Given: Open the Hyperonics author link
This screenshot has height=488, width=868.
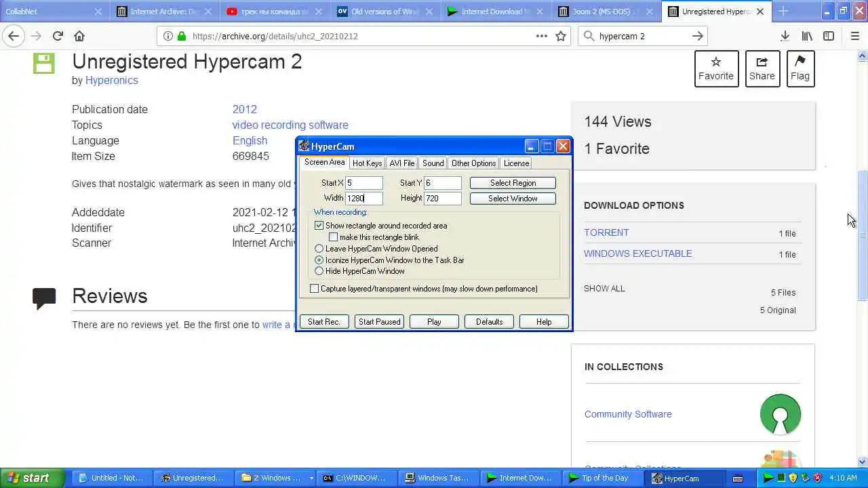Looking at the screenshot, I should pyautogui.click(x=111, y=80).
